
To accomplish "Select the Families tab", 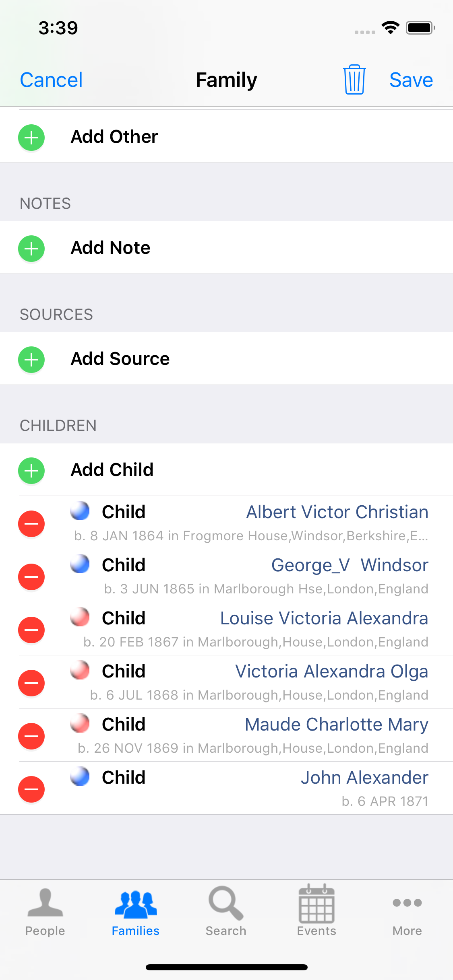I will click(x=136, y=911).
